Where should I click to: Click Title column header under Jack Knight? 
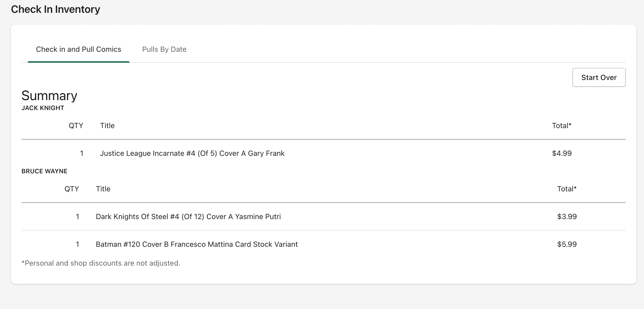[x=107, y=126]
